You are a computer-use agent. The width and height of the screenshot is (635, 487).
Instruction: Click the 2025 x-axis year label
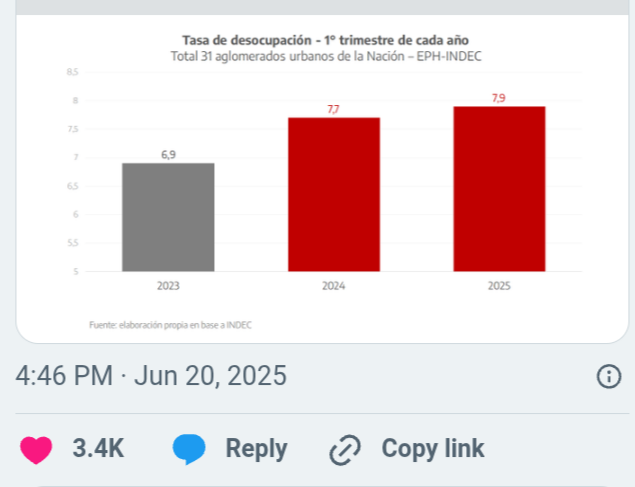(x=499, y=286)
